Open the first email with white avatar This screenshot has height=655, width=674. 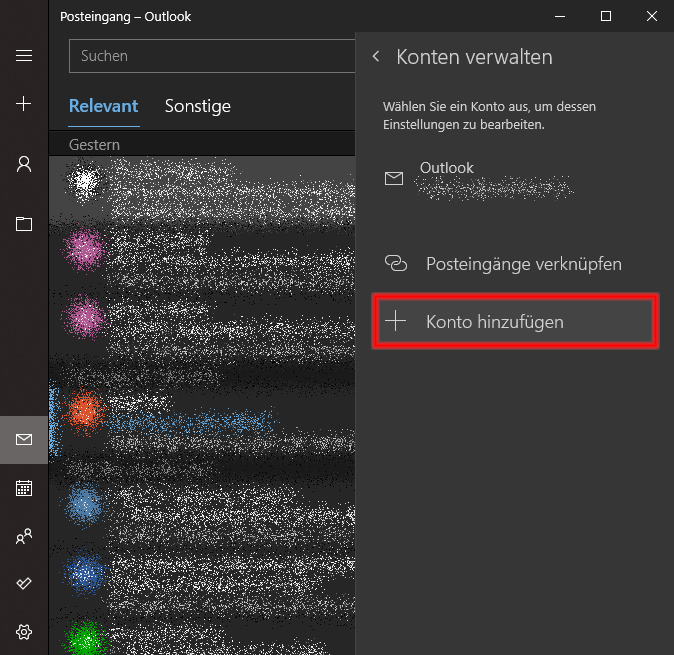[x=202, y=189]
